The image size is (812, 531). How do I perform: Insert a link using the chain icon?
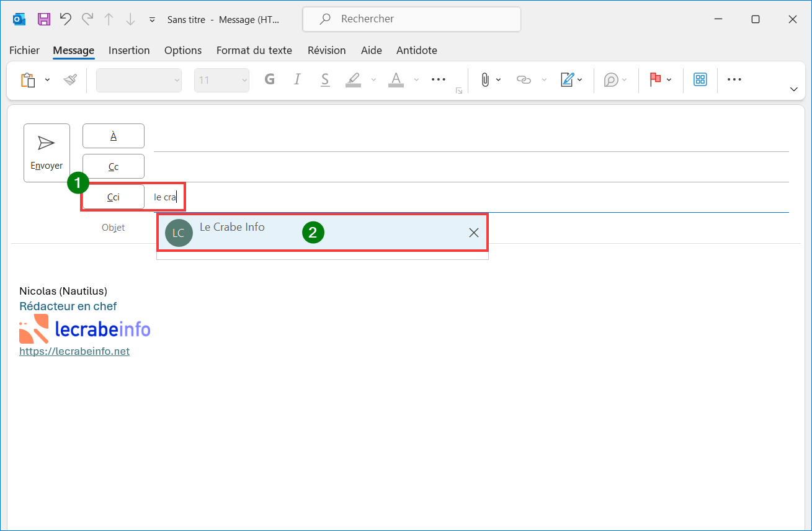(524, 79)
